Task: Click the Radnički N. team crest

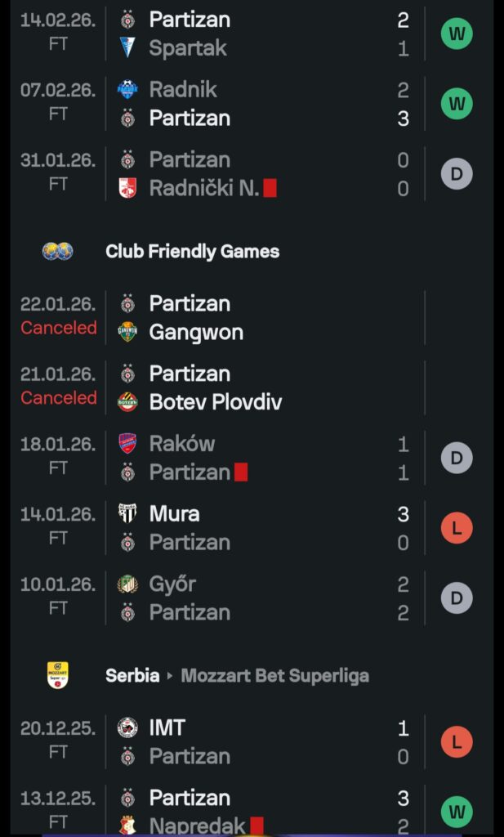Action: click(127, 188)
